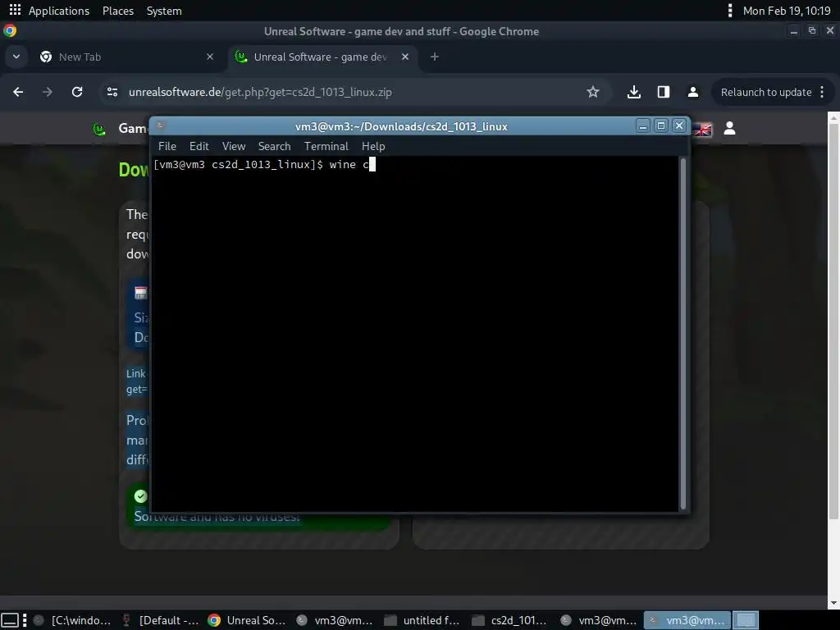This screenshot has width=840, height=630.
Task: Open untitled f... folder taskbar entry
Action: click(x=423, y=620)
